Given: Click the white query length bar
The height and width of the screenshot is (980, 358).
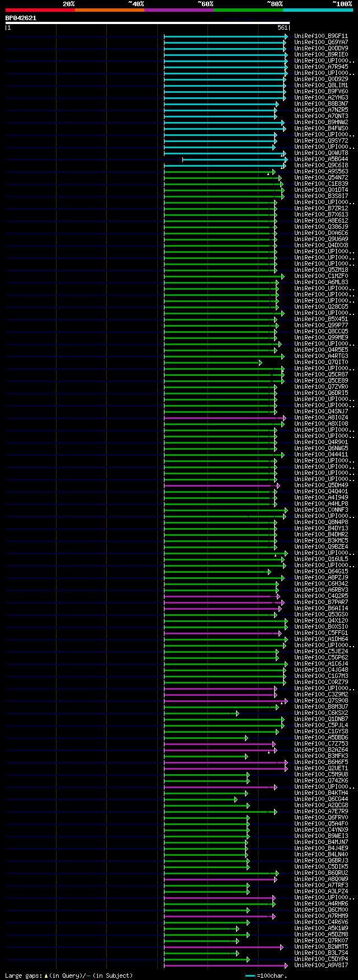Looking at the screenshot, I should [x=147, y=23].
